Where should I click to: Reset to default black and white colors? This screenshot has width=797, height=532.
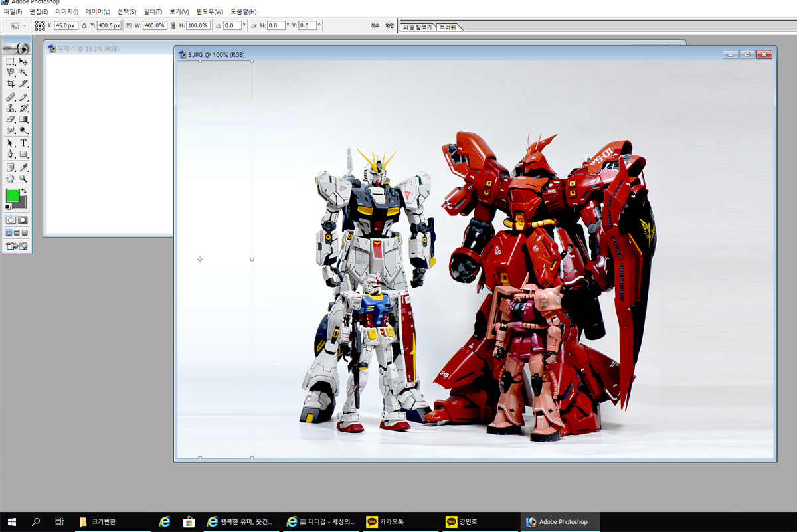pos(8,207)
